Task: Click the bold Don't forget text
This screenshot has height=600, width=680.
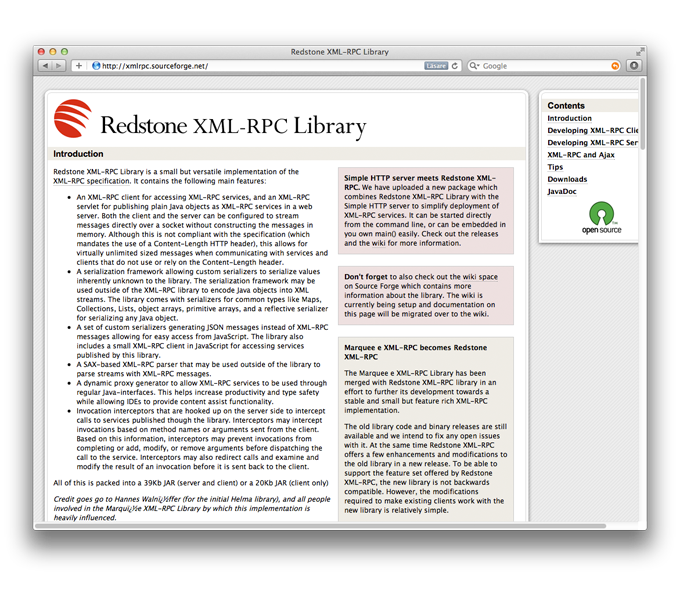Action: [366, 277]
